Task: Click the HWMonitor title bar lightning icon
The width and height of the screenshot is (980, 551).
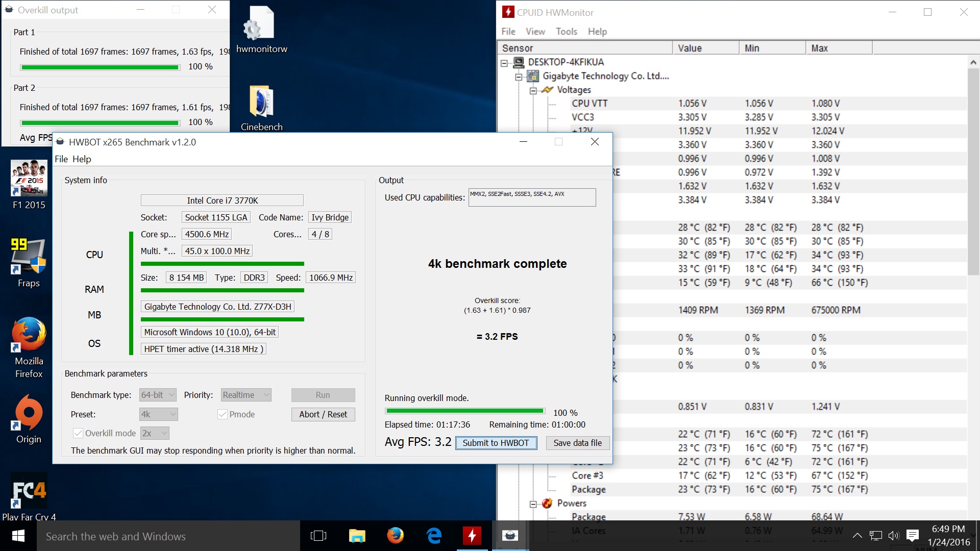Action: (x=508, y=12)
